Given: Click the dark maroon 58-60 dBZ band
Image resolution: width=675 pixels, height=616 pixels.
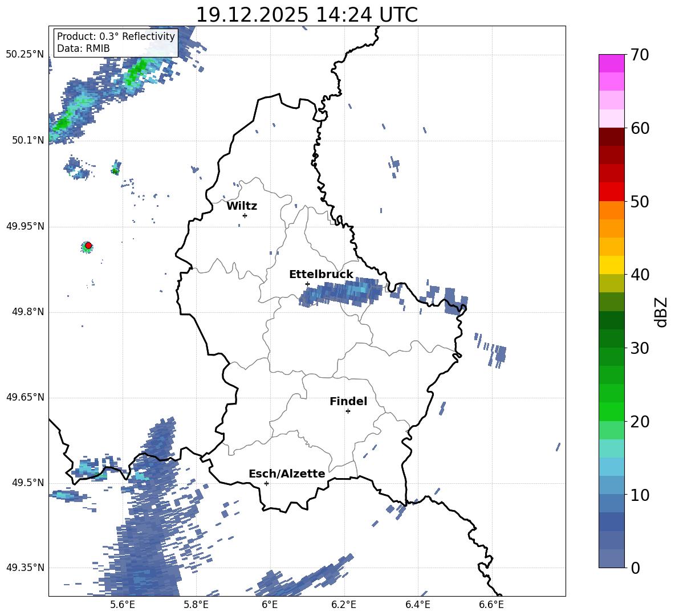Looking at the screenshot, I should pyautogui.click(x=611, y=137).
